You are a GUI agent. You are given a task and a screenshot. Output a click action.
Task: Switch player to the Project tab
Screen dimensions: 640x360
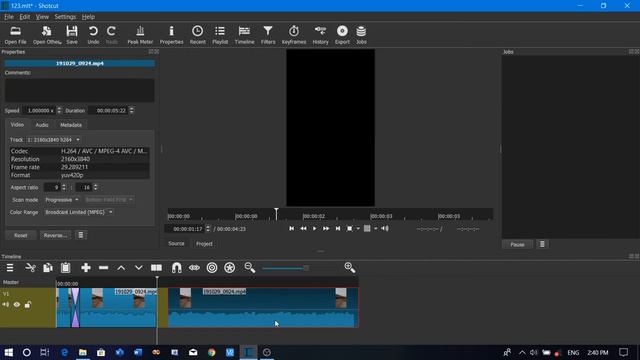204,244
